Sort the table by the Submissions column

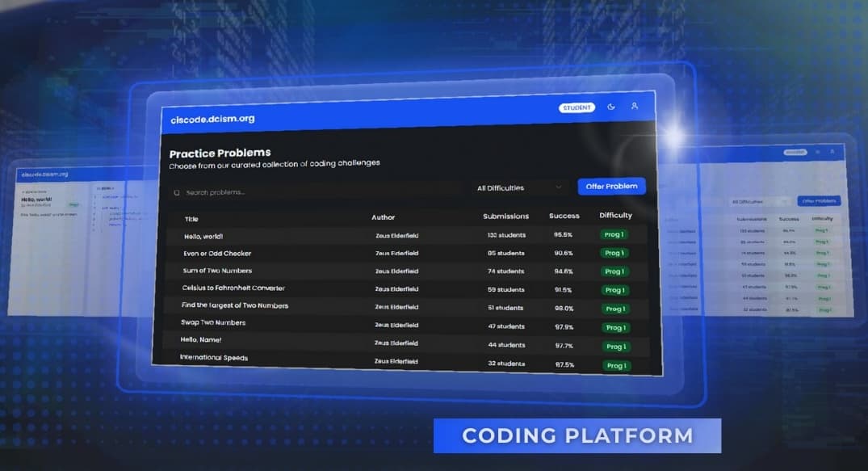click(x=505, y=217)
